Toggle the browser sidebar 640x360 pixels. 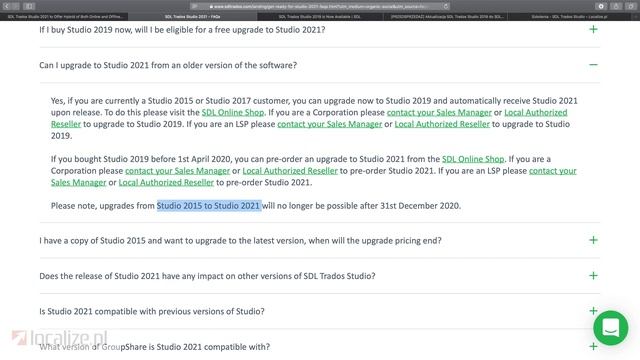coord(29,6)
